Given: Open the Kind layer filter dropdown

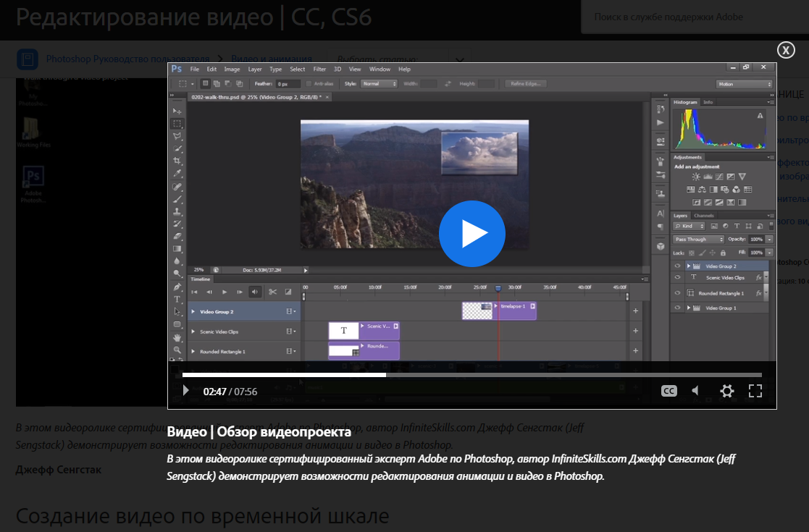Looking at the screenshot, I should pos(689,226).
